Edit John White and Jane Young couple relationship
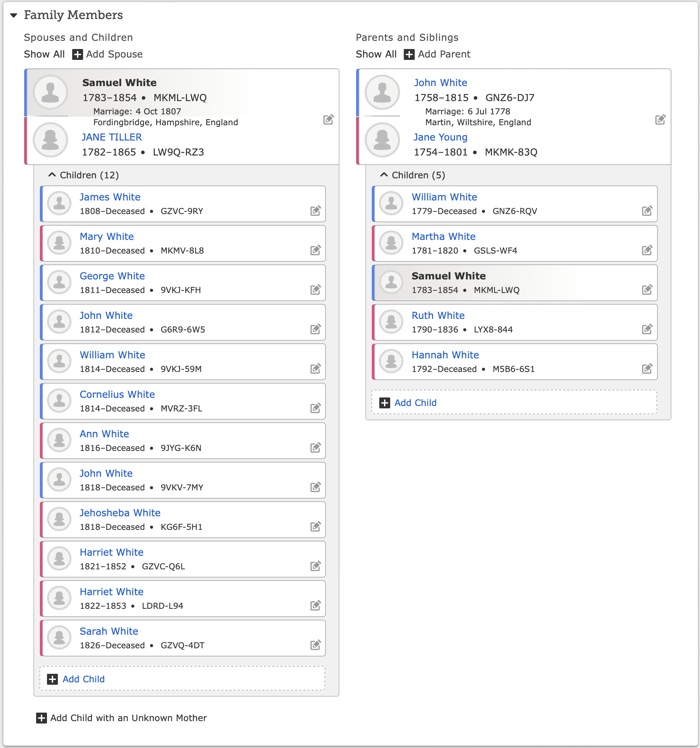Image resolution: width=700 pixels, height=748 pixels. click(x=660, y=119)
